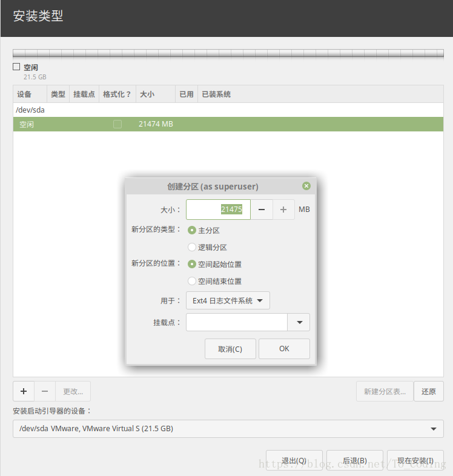
Task: Click the disk usage partition bar
Action: tap(228, 53)
